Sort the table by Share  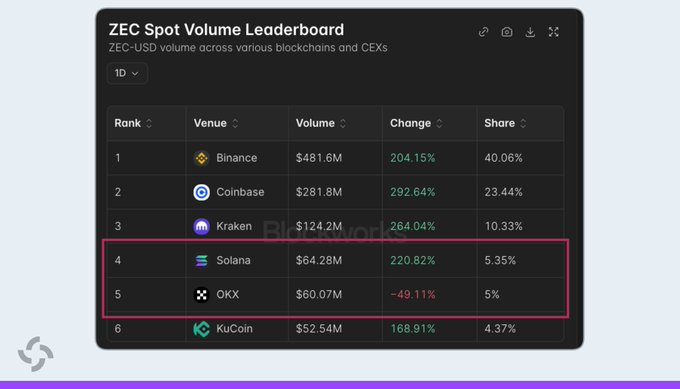click(x=523, y=124)
